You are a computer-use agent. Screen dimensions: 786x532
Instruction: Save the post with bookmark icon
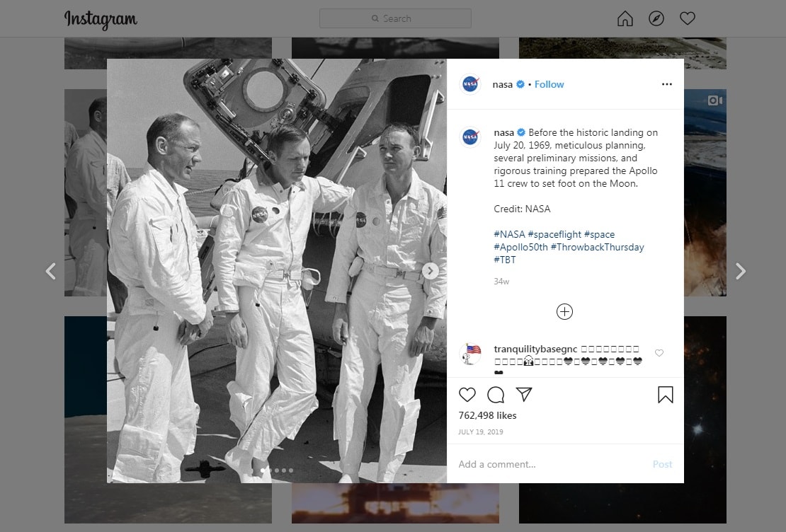pos(666,395)
